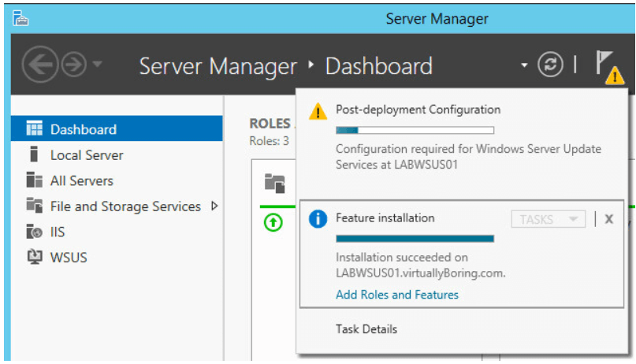Click the File and Storage Services icon

(34, 205)
